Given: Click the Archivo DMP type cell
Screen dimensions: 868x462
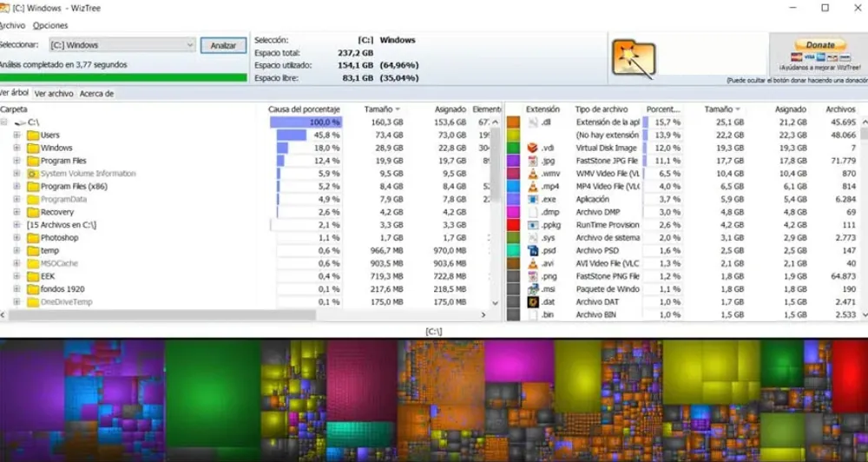Looking at the screenshot, I should tap(598, 212).
